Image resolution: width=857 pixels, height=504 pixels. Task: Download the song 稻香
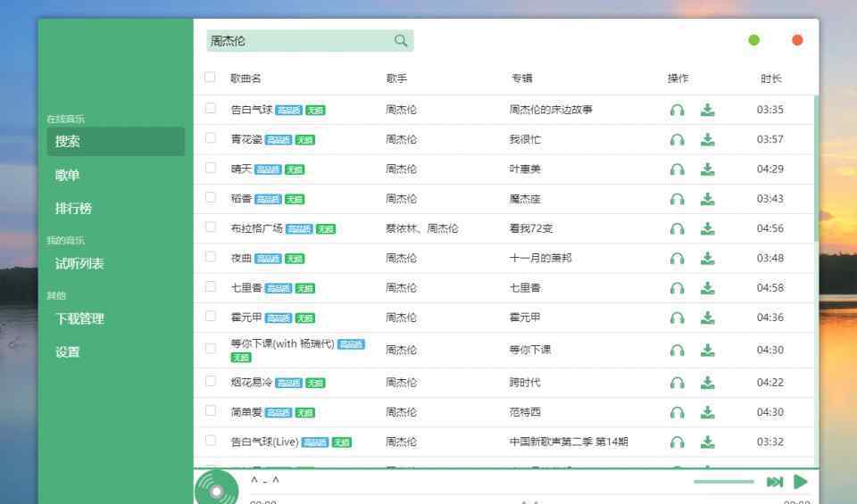(x=708, y=199)
